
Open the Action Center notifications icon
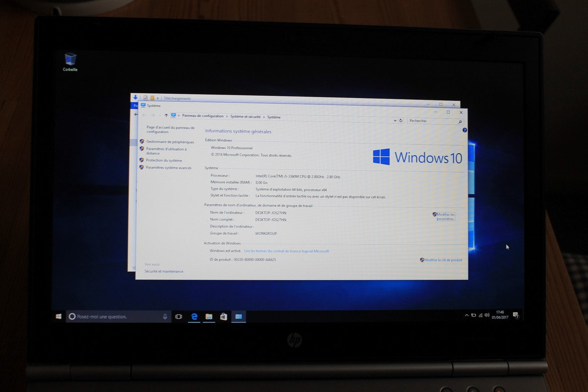tap(515, 315)
